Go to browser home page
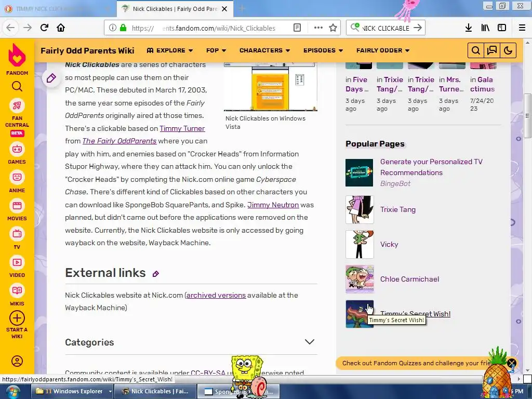Screen dimensions: 532x399 pyautogui.click(x=61, y=28)
